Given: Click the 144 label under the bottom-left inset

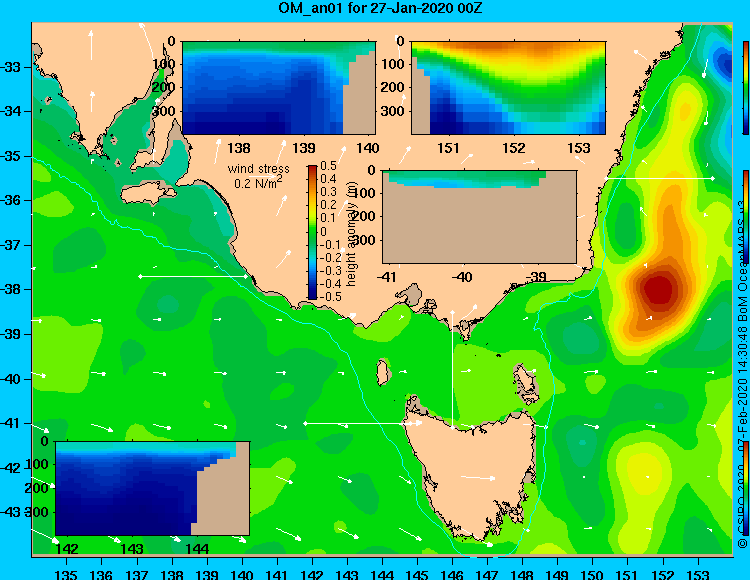Looking at the screenshot, I should pos(197,549).
